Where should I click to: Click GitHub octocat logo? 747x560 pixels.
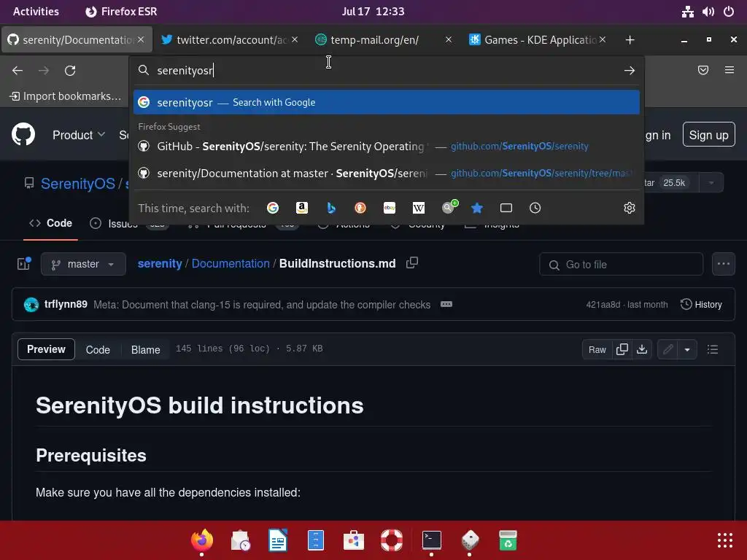pos(23,134)
